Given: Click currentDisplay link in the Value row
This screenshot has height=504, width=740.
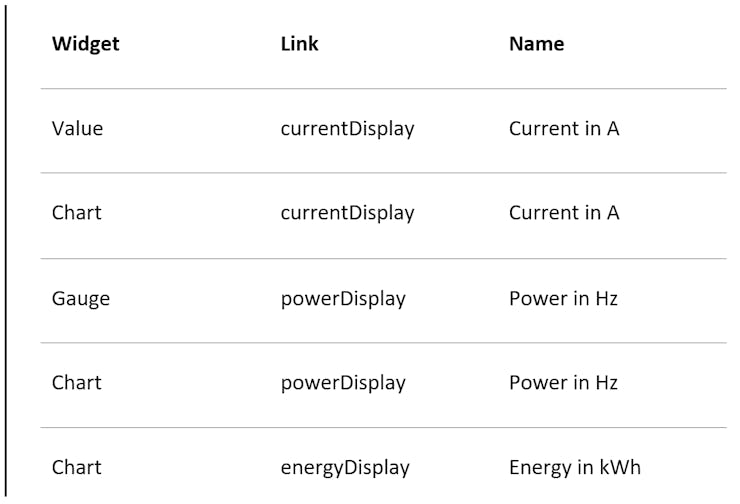Looking at the screenshot, I should [347, 129].
